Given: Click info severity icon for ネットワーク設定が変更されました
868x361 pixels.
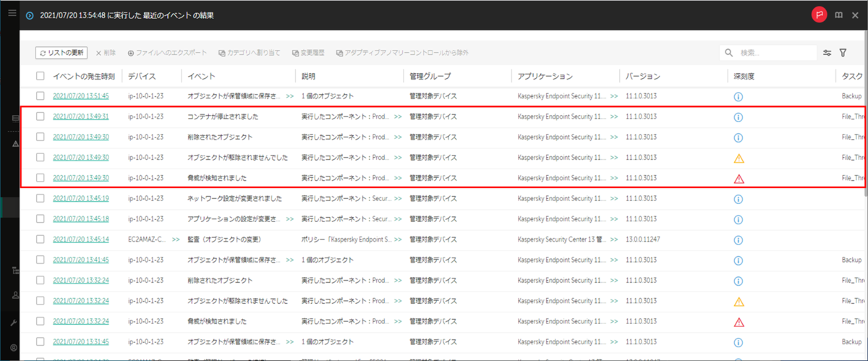Looking at the screenshot, I should (739, 198).
